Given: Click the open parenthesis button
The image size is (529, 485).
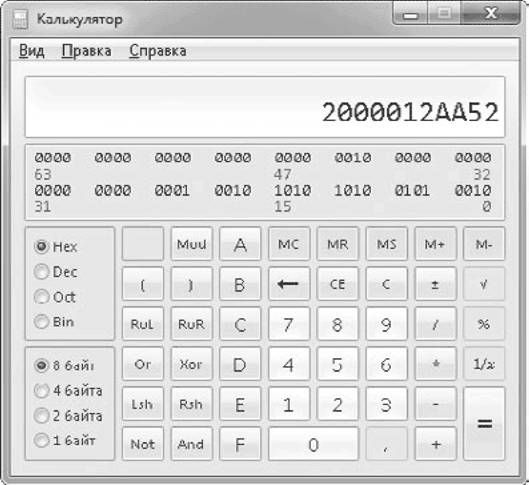Looking at the screenshot, I should tap(143, 284).
